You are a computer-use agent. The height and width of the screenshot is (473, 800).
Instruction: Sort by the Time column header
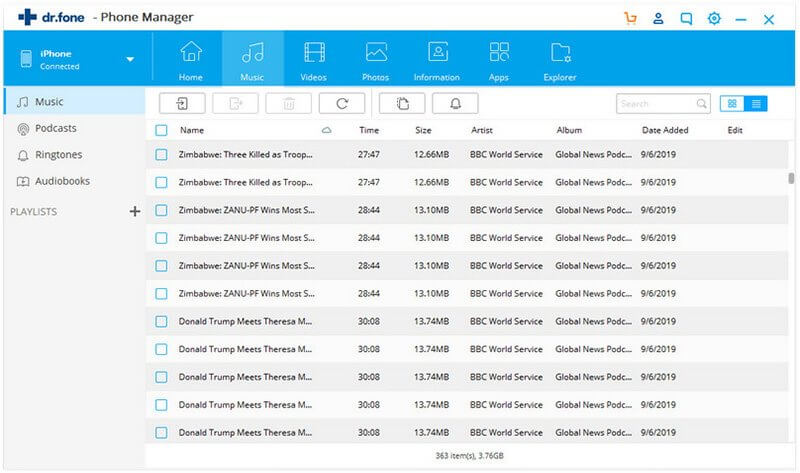369,130
